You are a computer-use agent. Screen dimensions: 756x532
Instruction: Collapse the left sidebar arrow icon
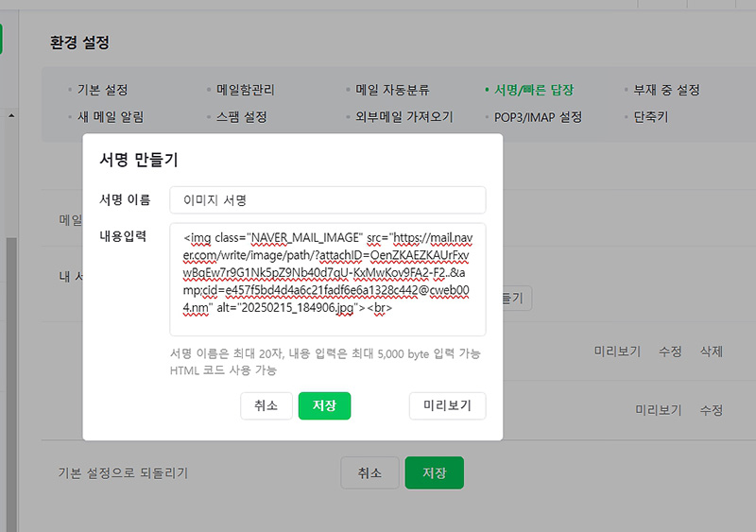click(11, 116)
